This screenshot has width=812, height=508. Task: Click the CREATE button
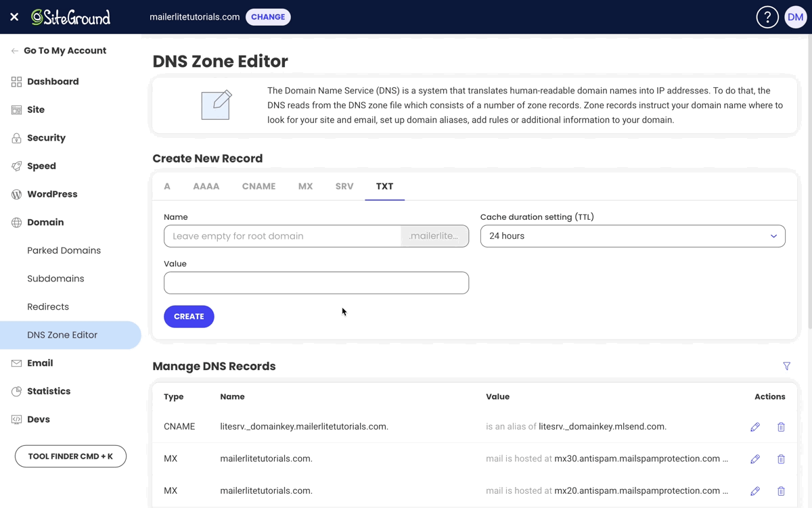tap(189, 317)
